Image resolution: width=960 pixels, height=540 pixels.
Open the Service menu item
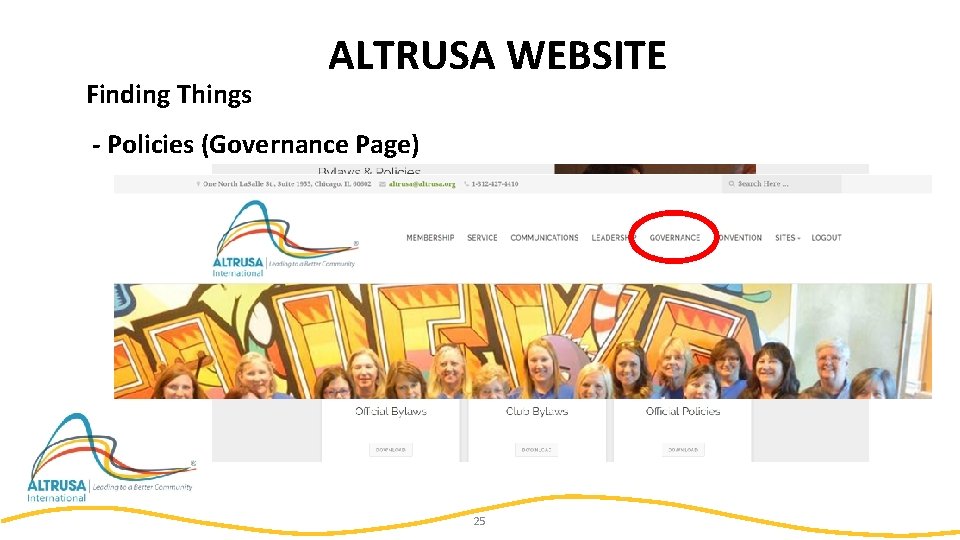482,238
